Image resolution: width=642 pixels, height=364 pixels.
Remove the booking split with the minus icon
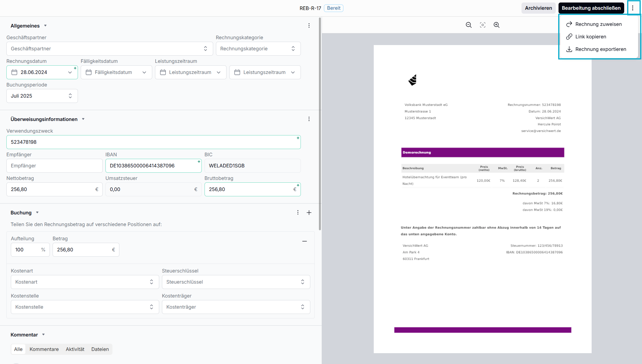coord(304,241)
